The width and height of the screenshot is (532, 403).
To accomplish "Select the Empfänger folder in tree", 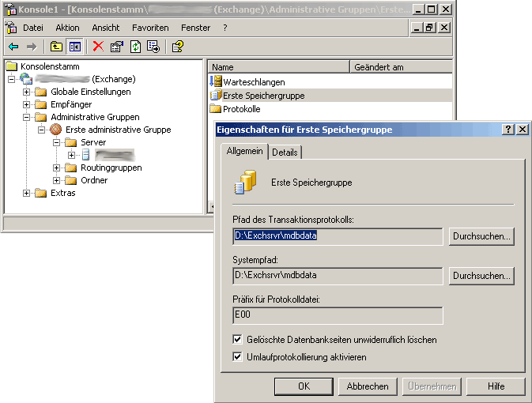I will [71, 104].
